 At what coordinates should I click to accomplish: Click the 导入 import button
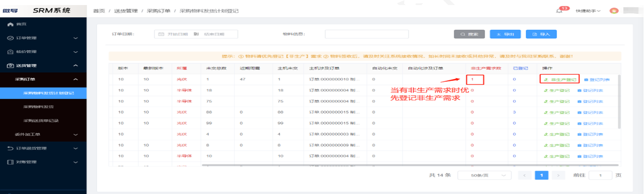click(541, 34)
